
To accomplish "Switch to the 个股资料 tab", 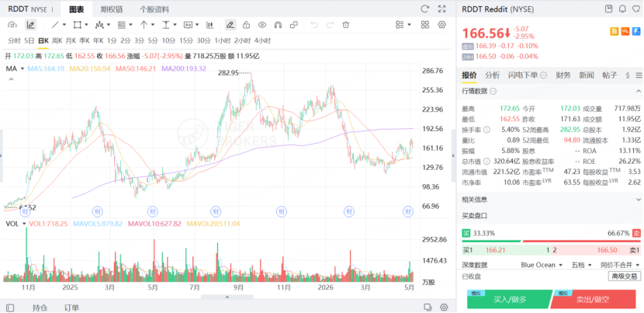I will coord(154,9).
